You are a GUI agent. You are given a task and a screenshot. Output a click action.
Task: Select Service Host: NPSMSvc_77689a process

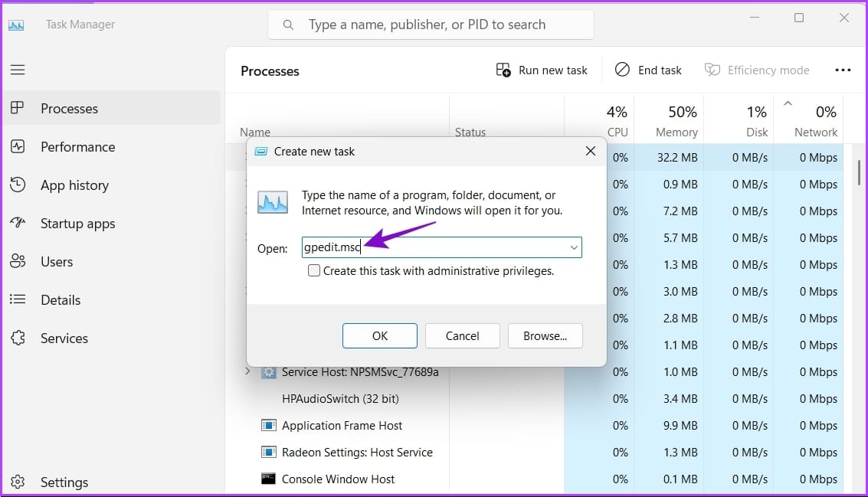click(x=360, y=372)
